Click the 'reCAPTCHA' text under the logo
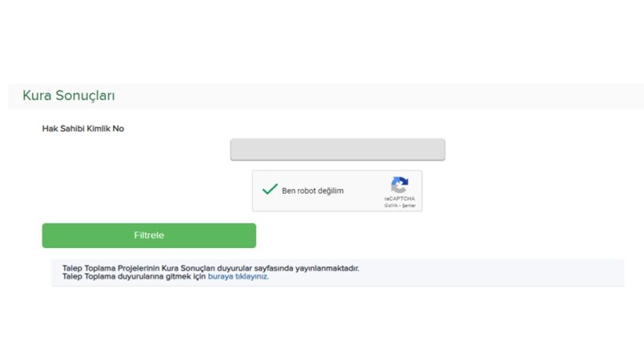The height and width of the screenshot is (361, 644). coord(399,199)
